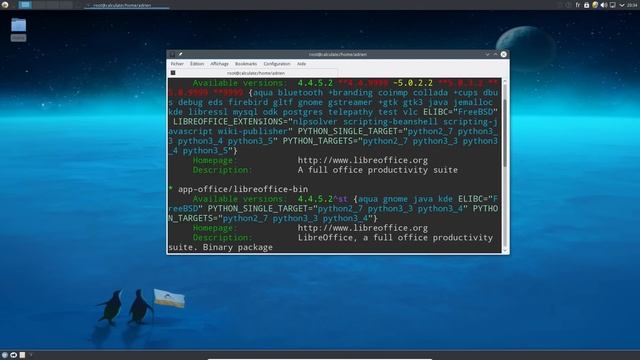Open the Fichier menu

[177, 64]
